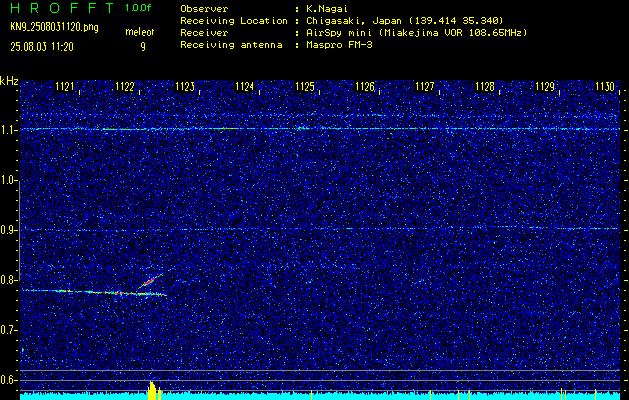The image size is (629, 400).
Task: Click the 1129 time axis label
Action: pos(545,86)
